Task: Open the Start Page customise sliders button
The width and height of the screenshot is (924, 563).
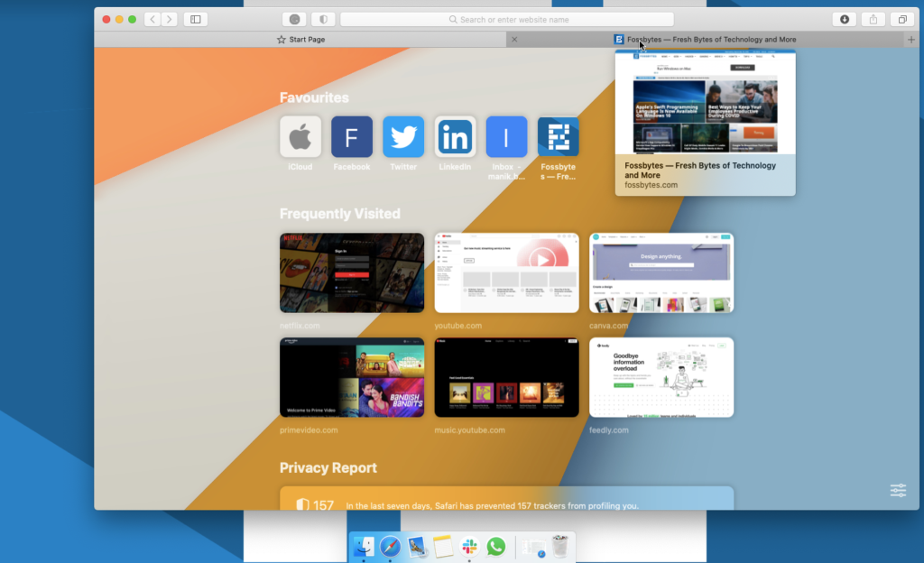Action: (898, 490)
